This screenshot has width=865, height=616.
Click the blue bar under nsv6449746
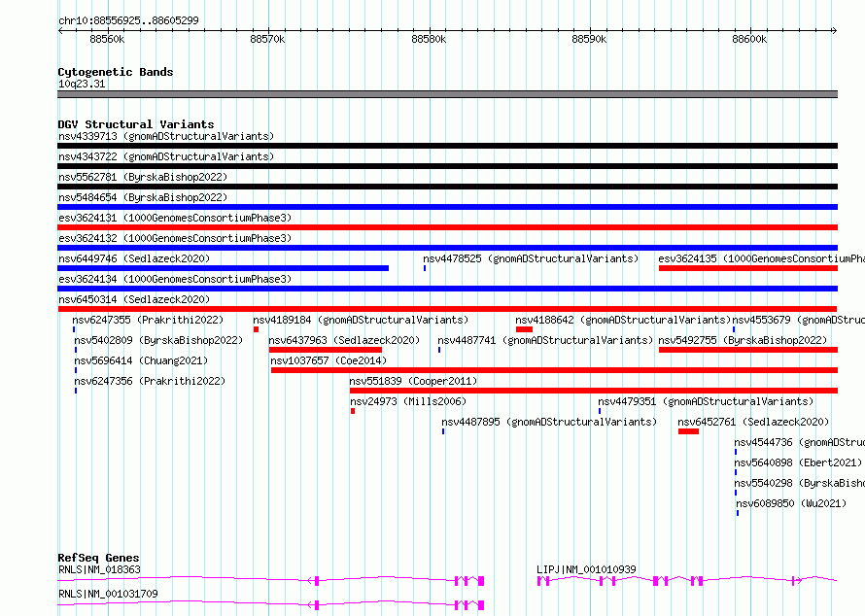223,268
